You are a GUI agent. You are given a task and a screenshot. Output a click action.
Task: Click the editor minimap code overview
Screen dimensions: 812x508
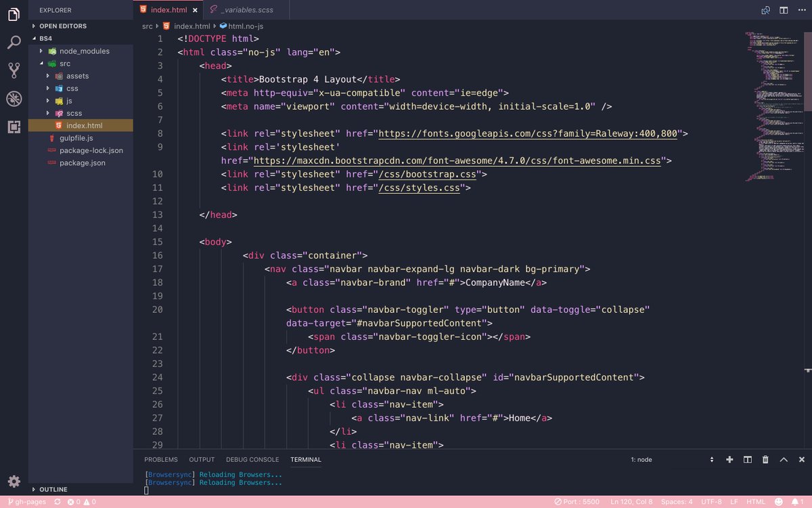click(773, 106)
